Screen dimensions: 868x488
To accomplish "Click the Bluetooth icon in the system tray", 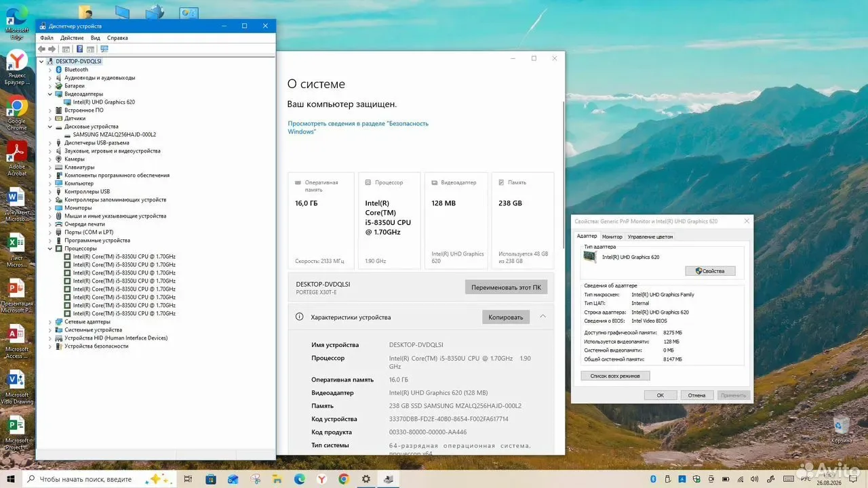I will 652,479.
